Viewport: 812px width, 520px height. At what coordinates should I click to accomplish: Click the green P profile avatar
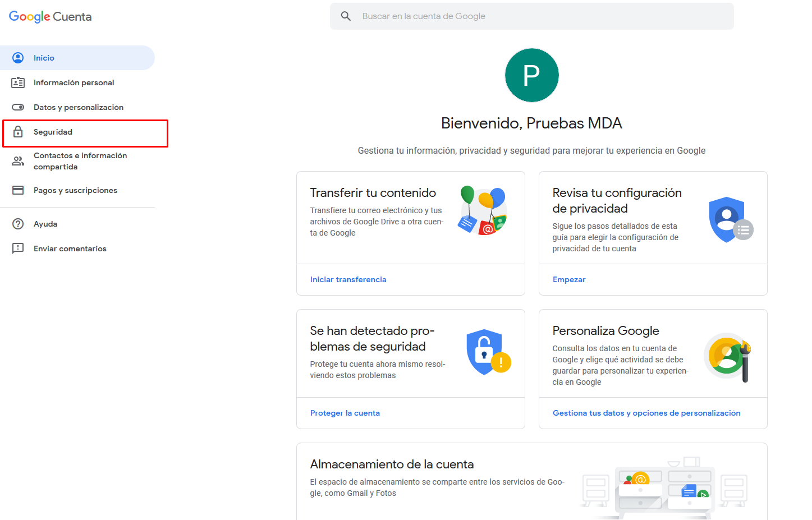click(x=531, y=75)
